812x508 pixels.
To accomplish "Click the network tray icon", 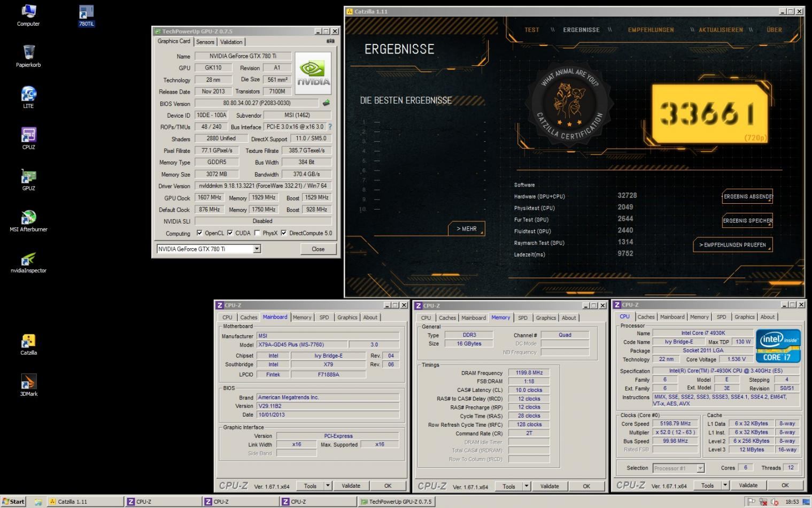I will point(763,502).
